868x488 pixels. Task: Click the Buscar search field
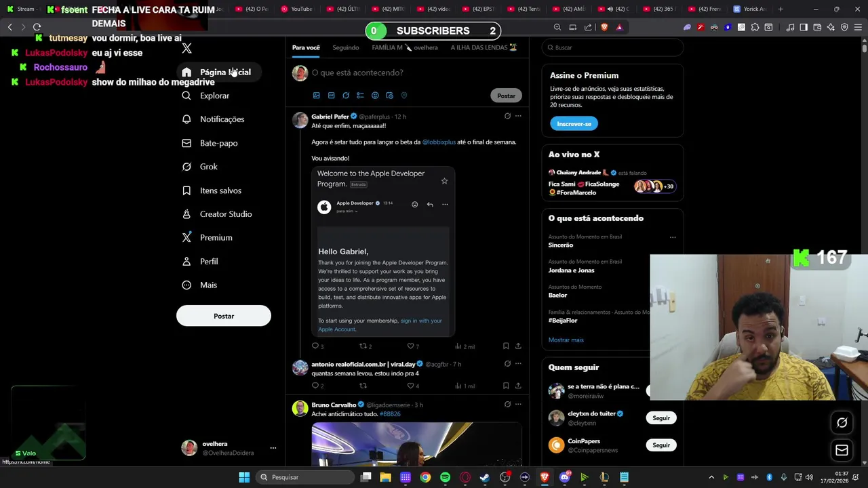click(x=612, y=47)
